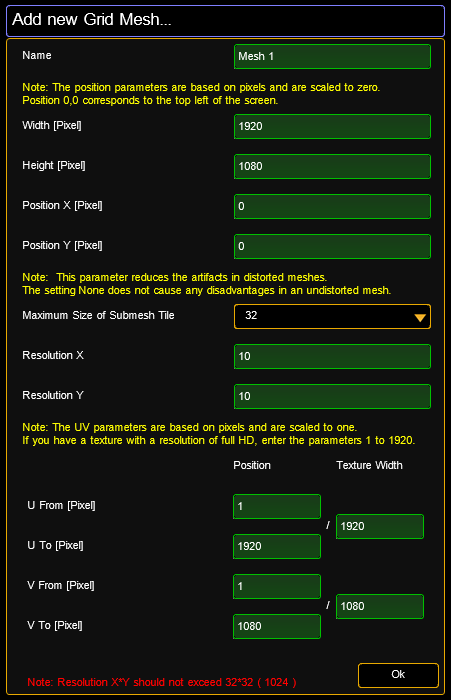Confirm the dialog with the Ok button

(x=398, y=675)
